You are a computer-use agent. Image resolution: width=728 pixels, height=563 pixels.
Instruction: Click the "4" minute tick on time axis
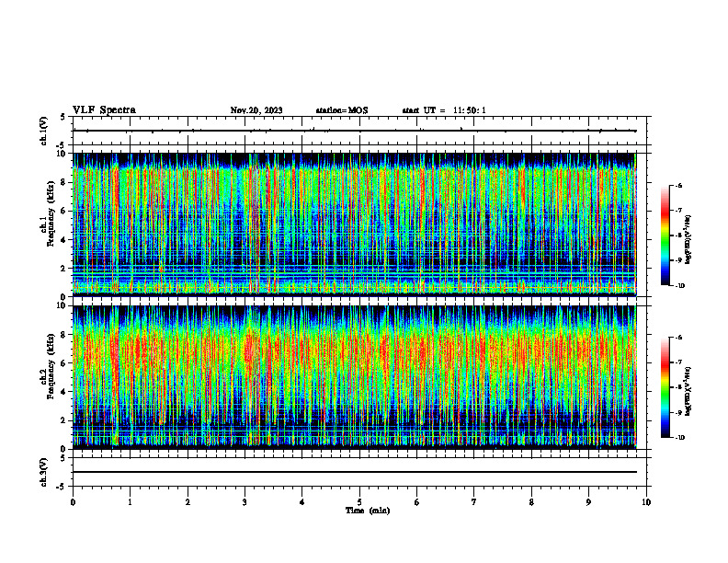[302, 502]
